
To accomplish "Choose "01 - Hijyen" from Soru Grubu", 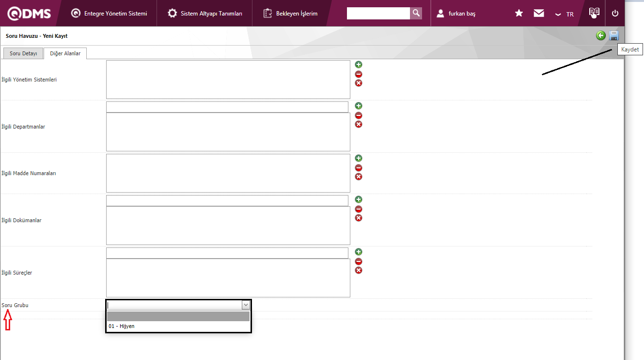I will 178,326.
